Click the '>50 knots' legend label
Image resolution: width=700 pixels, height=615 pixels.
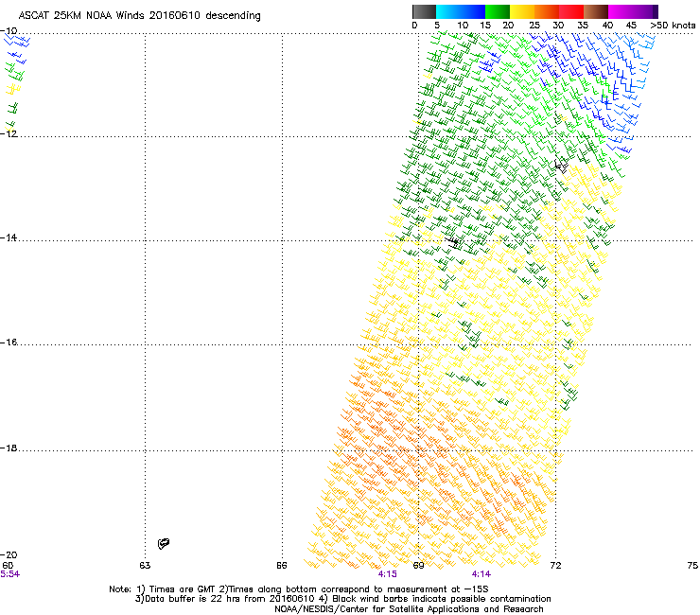pyautogui.click(x=673, y=26)
